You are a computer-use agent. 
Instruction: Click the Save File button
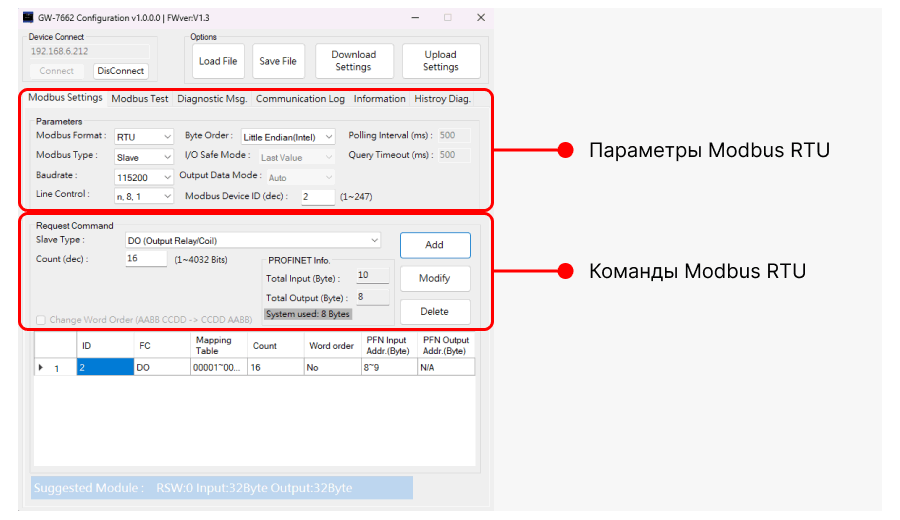tap(278, 61)
